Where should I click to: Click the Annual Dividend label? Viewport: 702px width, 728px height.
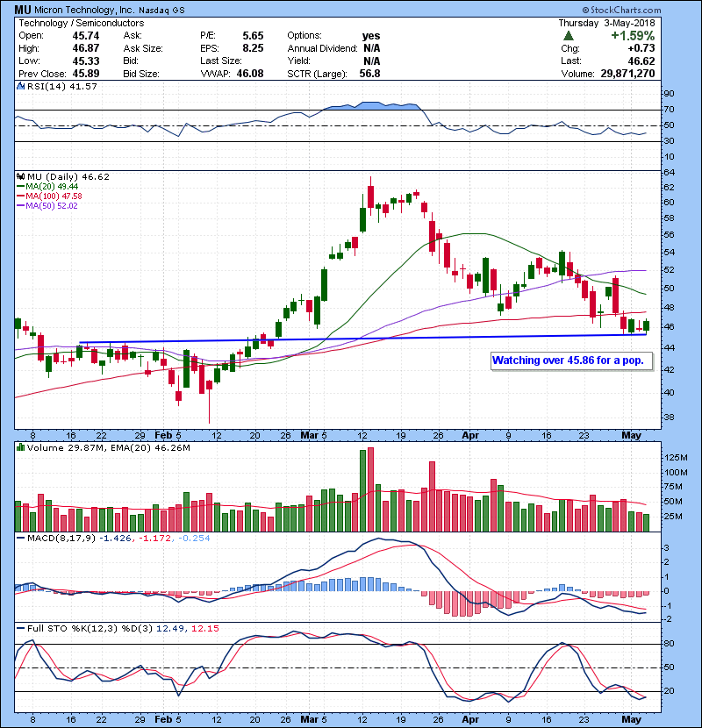pyautogui.click(x=322, y=48)
